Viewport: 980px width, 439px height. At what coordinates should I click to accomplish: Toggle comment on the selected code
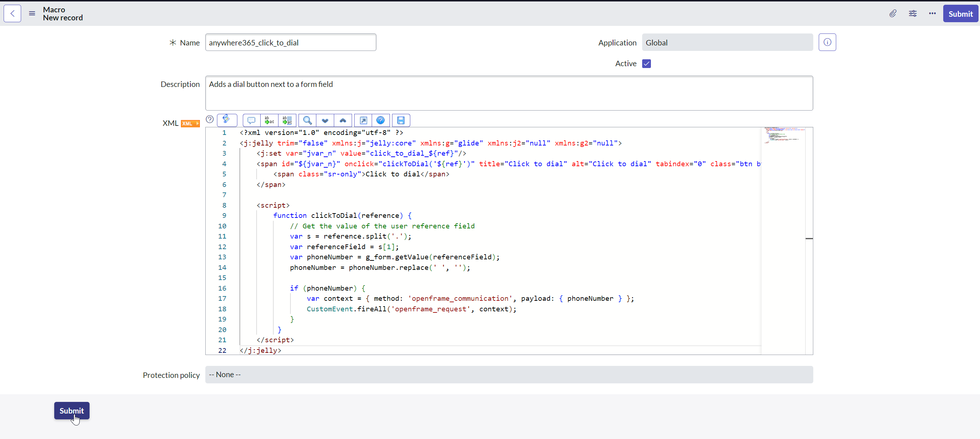(x=251, y=120)
